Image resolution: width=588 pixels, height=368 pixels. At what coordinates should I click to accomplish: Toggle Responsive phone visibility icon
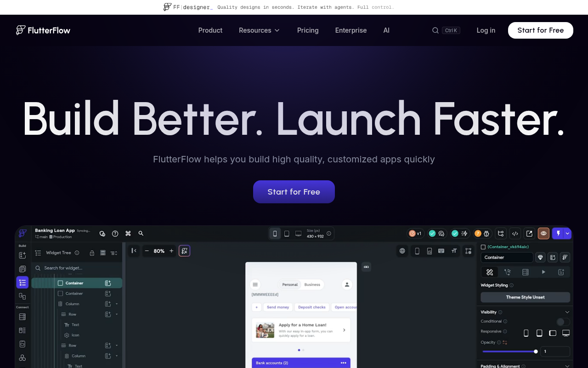526,333
